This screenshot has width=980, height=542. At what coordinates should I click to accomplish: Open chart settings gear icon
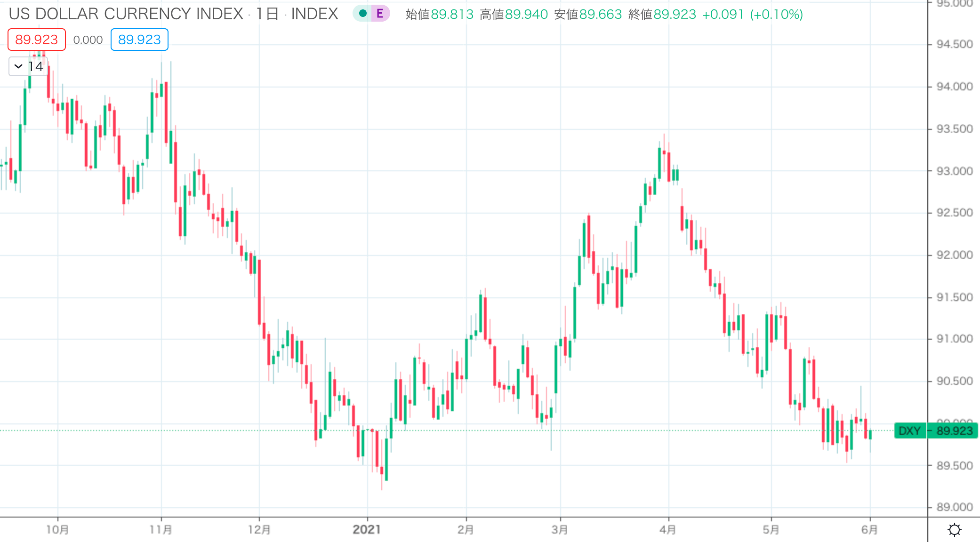(954, 530)
